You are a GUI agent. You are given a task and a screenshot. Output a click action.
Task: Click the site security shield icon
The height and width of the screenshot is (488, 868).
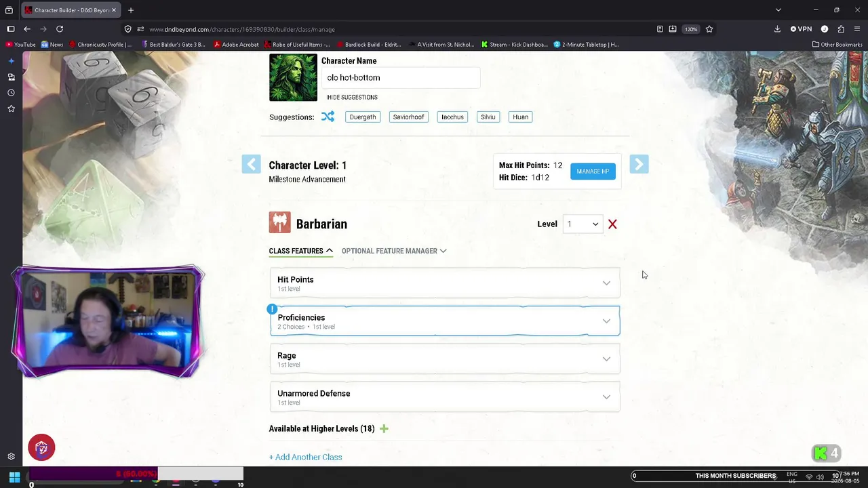[x=127, y=29]
